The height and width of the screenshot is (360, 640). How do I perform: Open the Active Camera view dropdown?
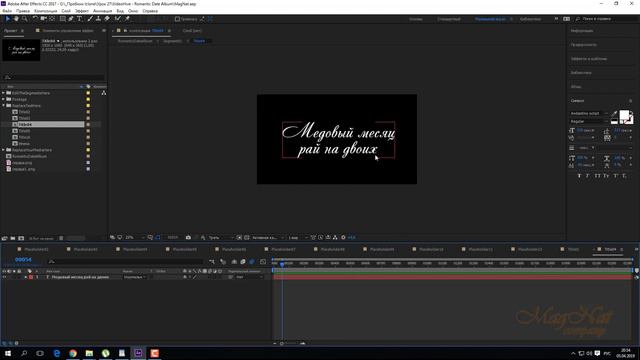pyautogui.click(x=267, y=237)
